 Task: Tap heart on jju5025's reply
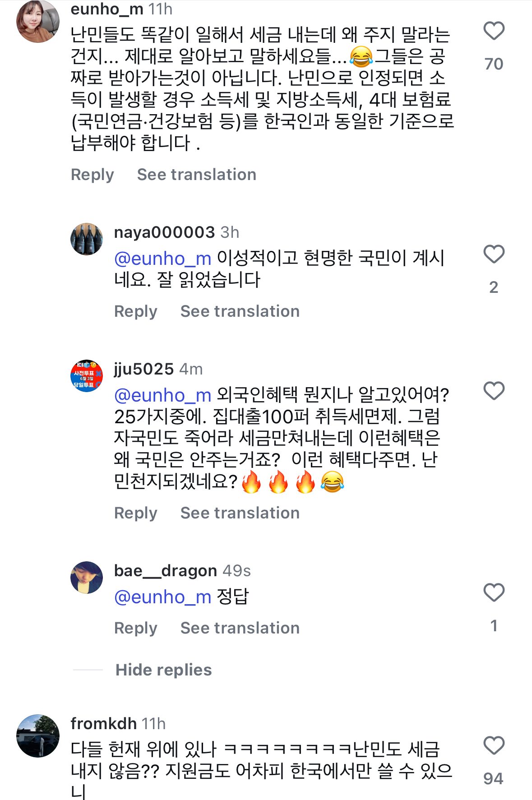[x=494, y=391]
